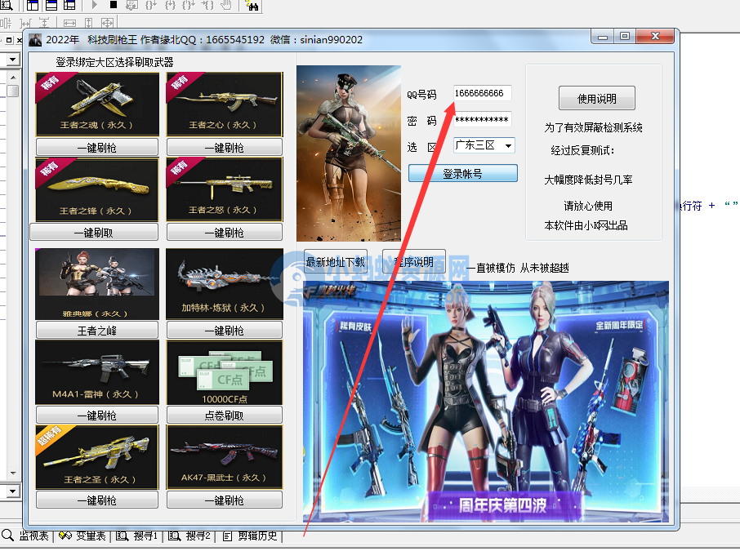
Task: Click into the QQ号码 input field
Action: click(482, 94)
